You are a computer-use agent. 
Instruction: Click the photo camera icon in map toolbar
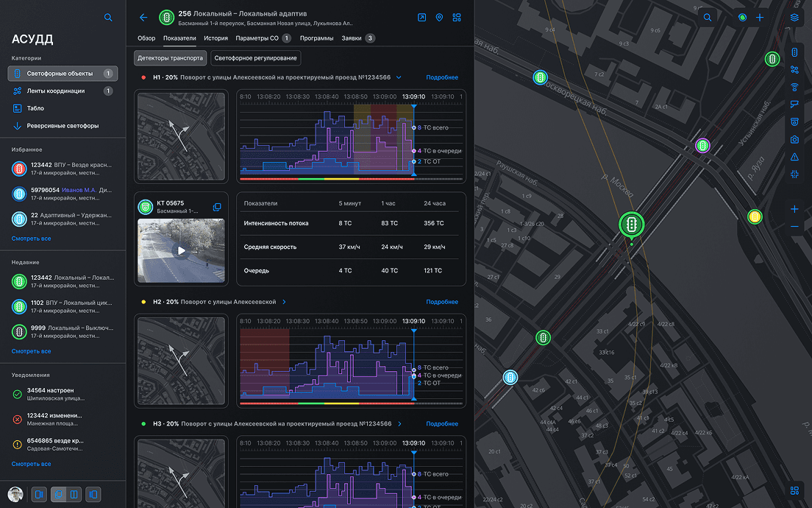pos(794,139)
